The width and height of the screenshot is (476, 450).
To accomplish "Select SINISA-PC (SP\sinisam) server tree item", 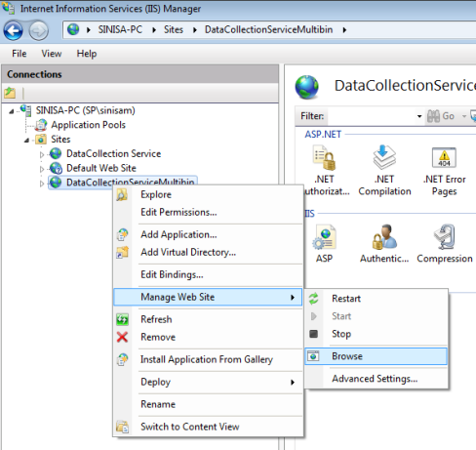I will tap(85, 110).
